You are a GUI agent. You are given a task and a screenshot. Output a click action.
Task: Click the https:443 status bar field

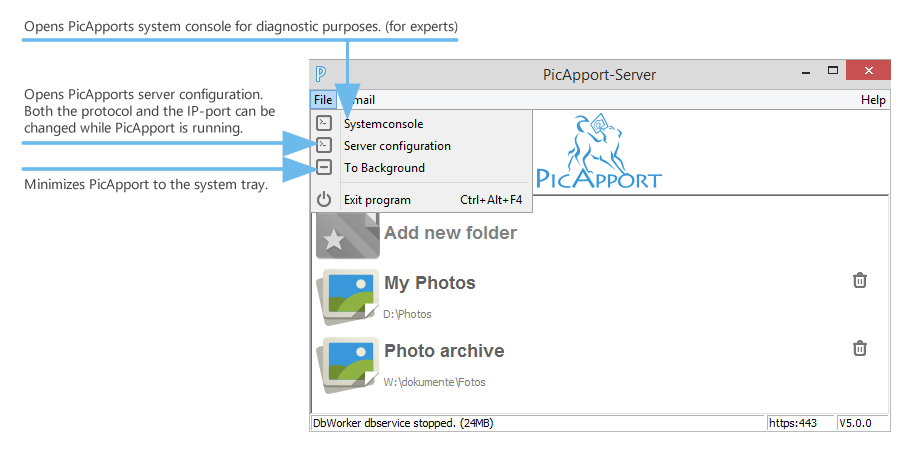pyautogui.click(x=792, y=423)
